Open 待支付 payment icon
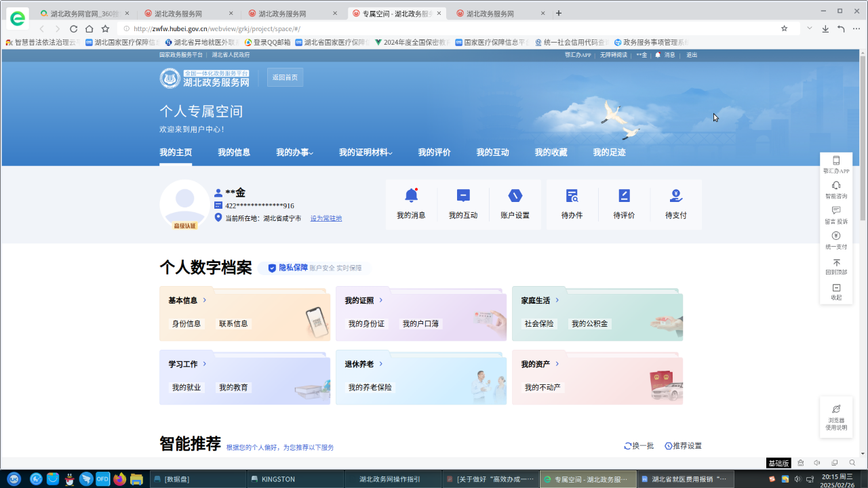 [x=675, y=196]
